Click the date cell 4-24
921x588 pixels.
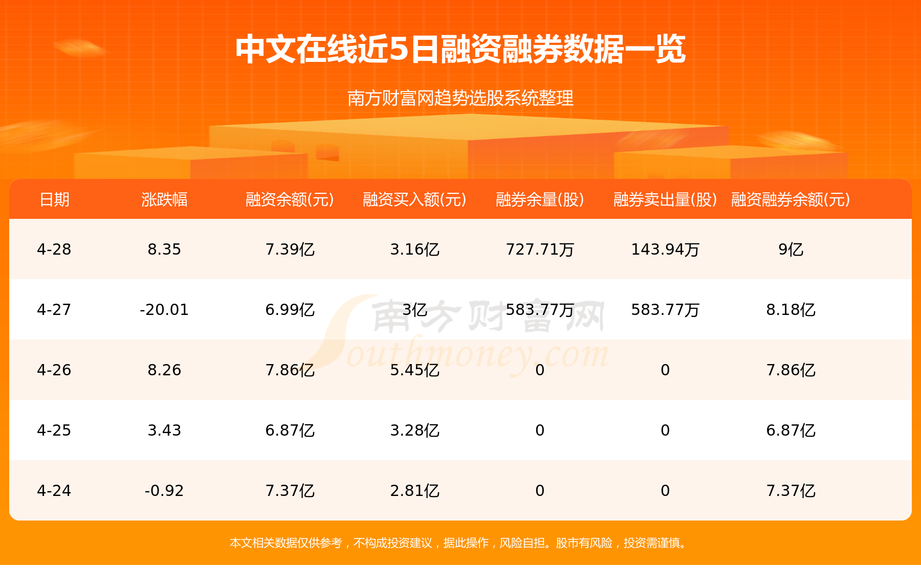(54, 490)
